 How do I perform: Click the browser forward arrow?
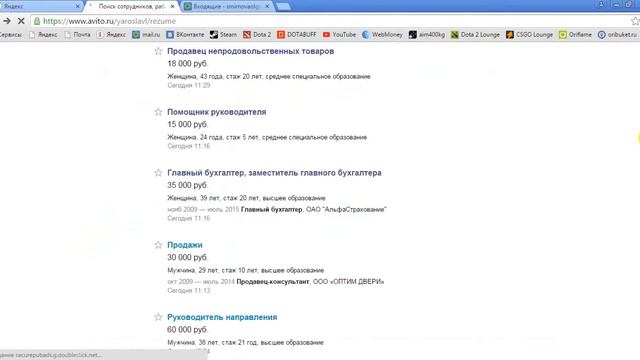coord(7,21)
